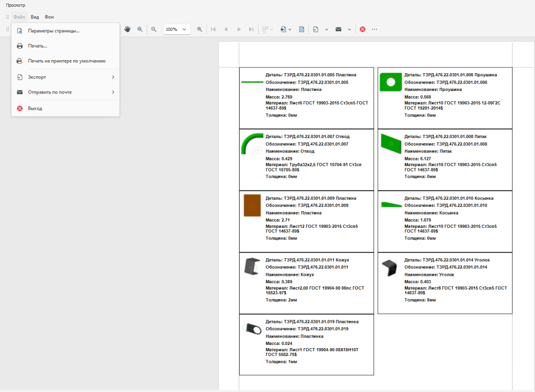Expand the send by mail dropdown arrow
535x392 pixels.
coord(349,29)
